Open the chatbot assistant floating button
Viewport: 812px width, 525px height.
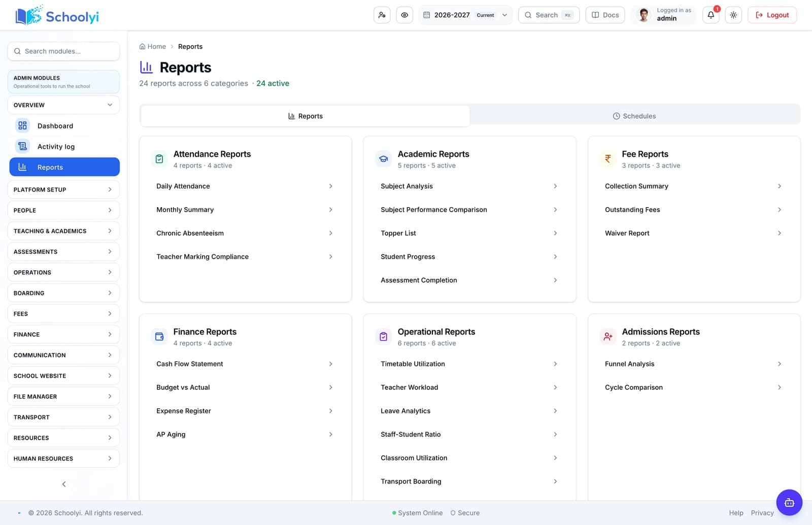[789, 503]
